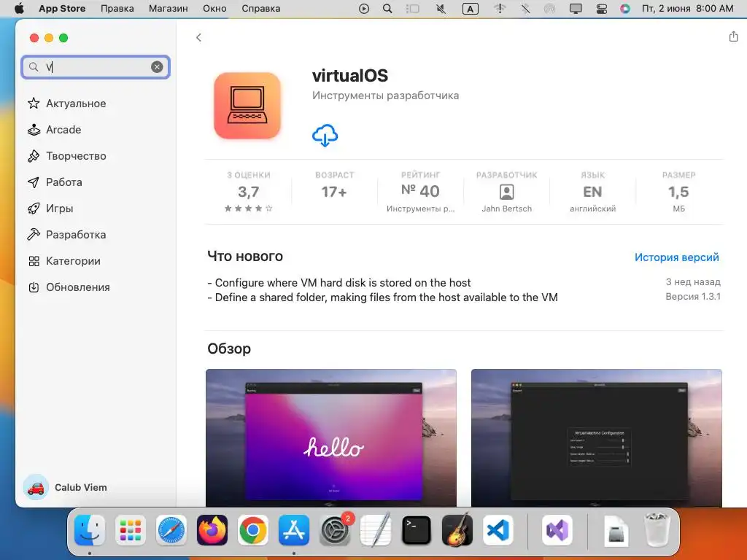
Task: Click the muted sound icon
Action: [441, 9]
